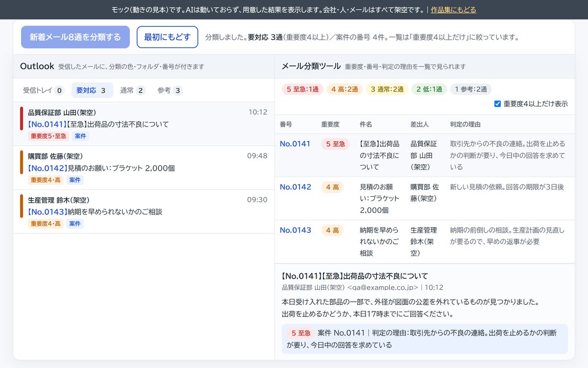Click the メール分類ツール panel heading
The image size is (588, 368).
311,66
